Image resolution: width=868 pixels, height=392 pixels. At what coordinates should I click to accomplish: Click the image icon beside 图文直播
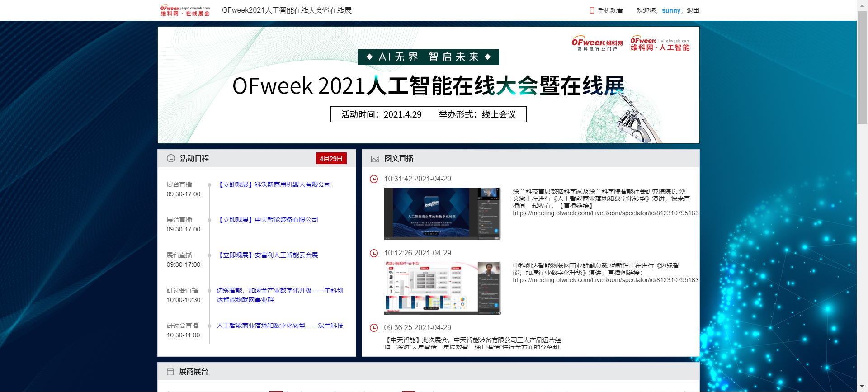375,159
